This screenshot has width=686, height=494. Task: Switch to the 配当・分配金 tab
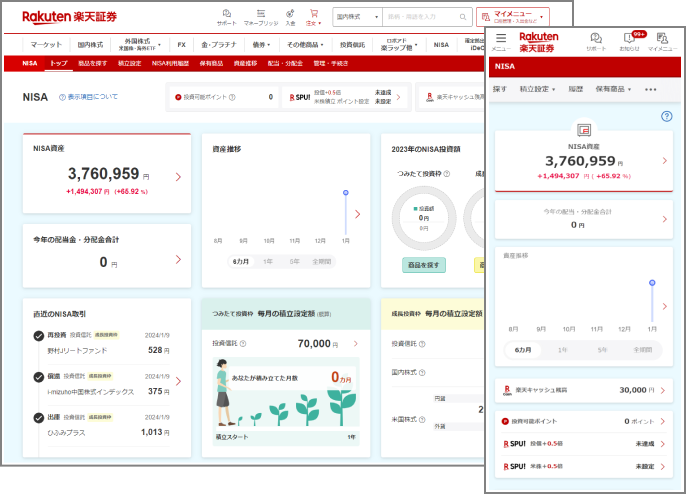pyautogui.click(x=285, y=63)
